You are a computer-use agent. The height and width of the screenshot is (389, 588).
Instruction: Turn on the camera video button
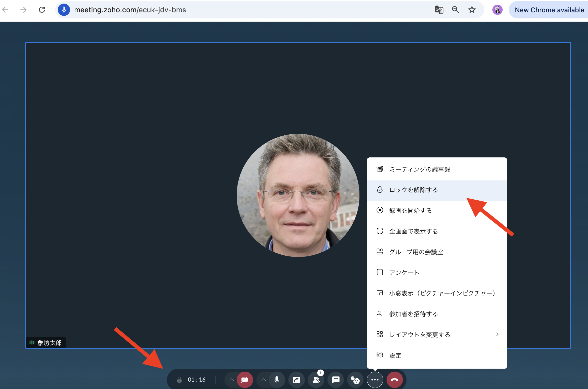coord(245,380)
